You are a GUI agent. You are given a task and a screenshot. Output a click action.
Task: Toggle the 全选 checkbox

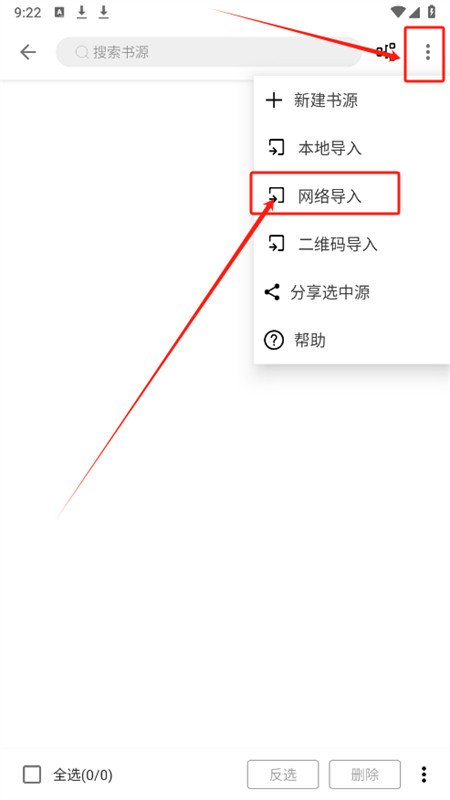pyautogui.click(x=32, y=774)
